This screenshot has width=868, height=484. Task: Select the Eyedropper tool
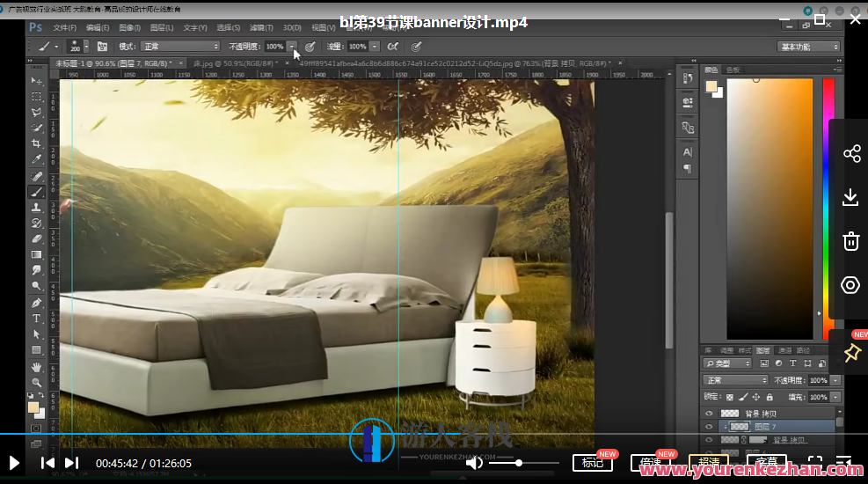click(x=36, y=159)
